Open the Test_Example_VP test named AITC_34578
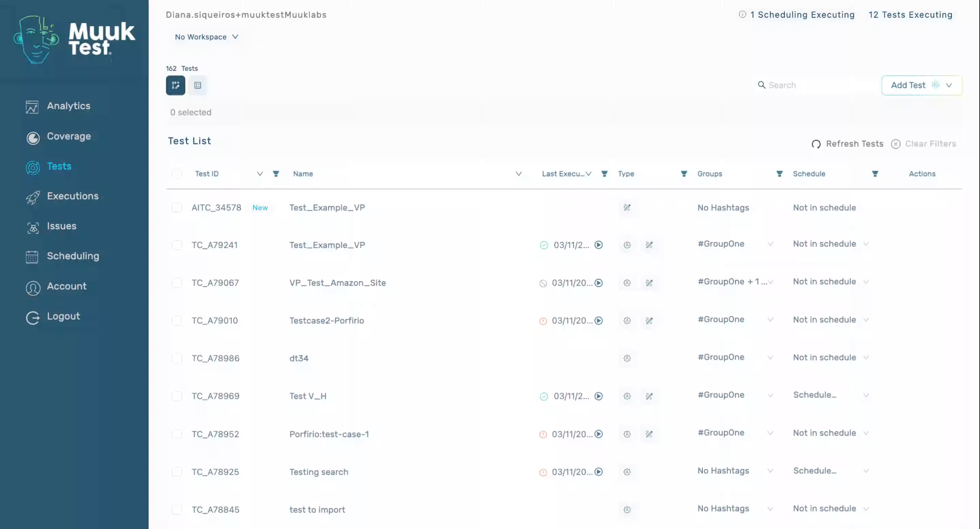 pyautogui.click(x=327, y=208)
